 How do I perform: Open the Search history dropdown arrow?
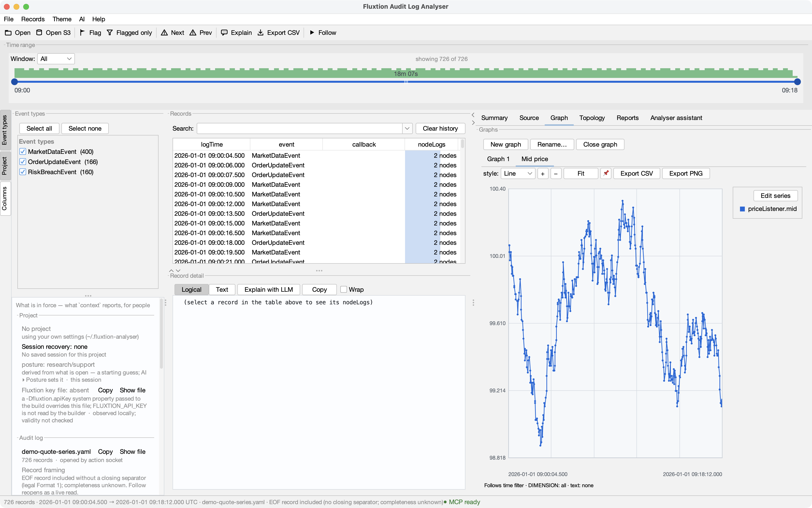tap(407, 128)
